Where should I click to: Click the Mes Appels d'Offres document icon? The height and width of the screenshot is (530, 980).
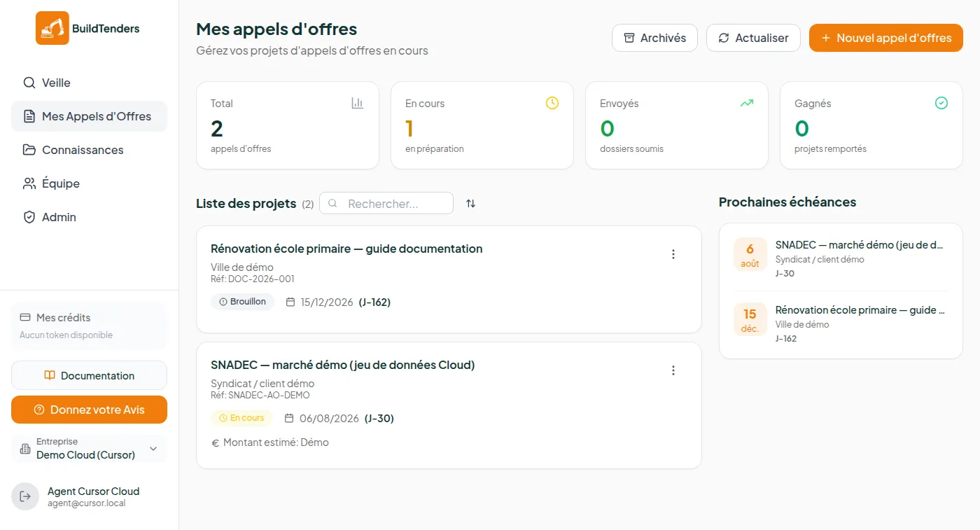pyautogui.click(x=29, y=116)
